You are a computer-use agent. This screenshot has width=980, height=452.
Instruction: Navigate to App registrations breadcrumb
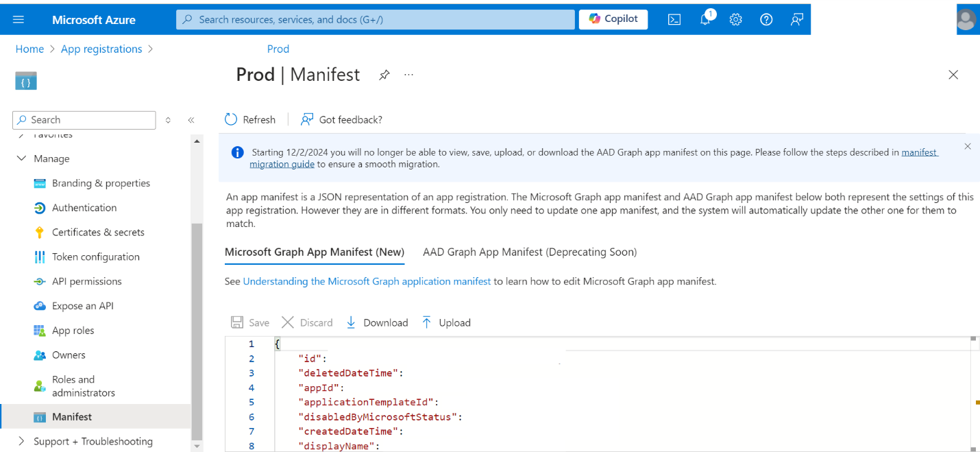coord(101,49)
